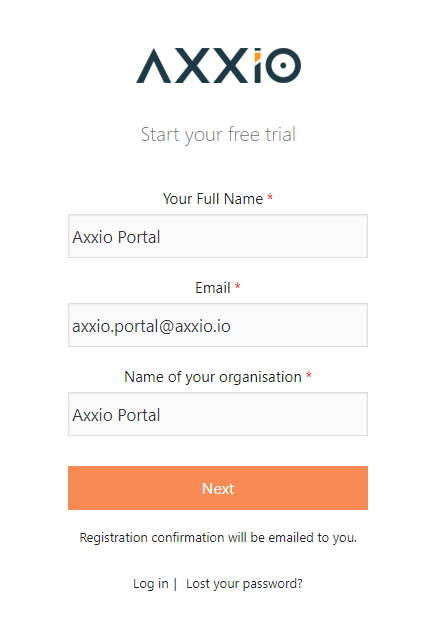Click the circular O symbol in the Axxio logo

283,65
